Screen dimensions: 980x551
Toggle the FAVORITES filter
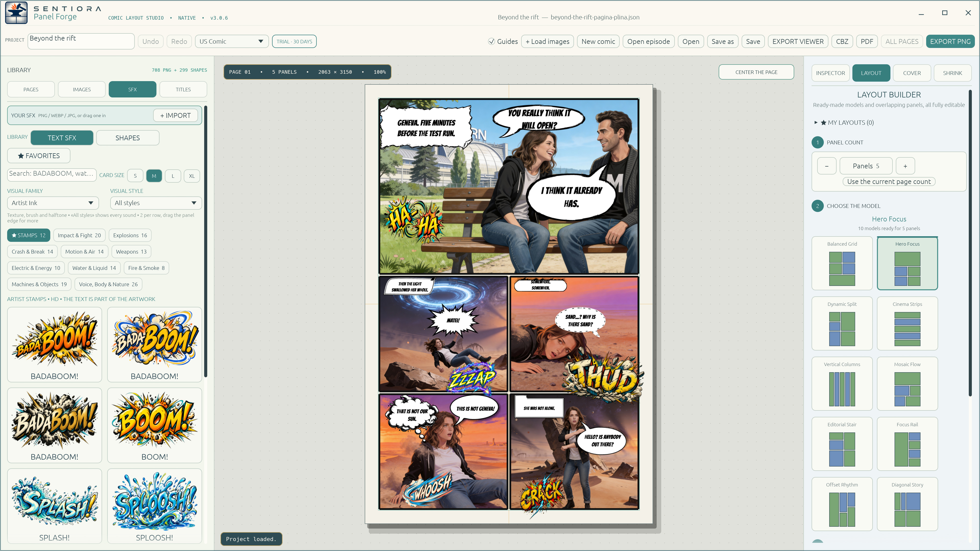pos(39,156)
